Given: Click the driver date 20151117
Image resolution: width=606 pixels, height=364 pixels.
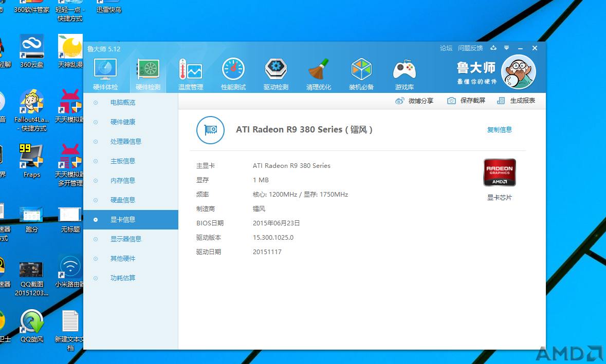Looking at the screenshot, I should (x=267, y=252).
